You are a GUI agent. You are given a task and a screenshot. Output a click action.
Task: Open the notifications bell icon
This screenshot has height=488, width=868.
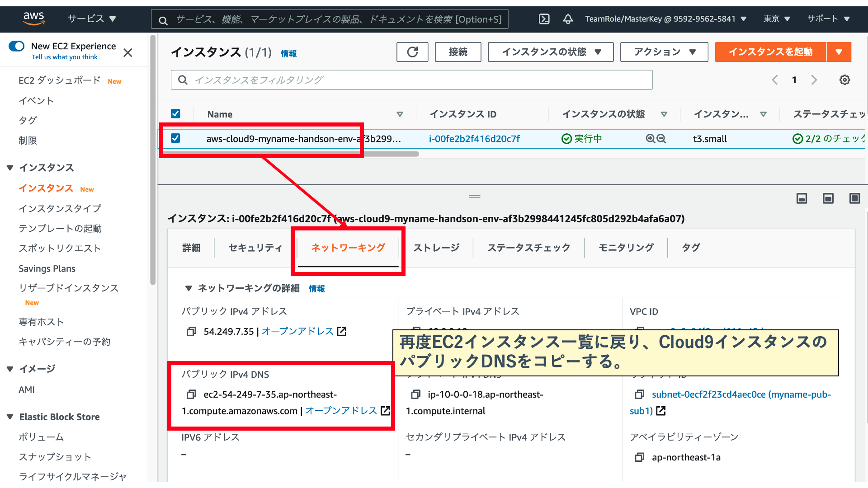[568, 19]
